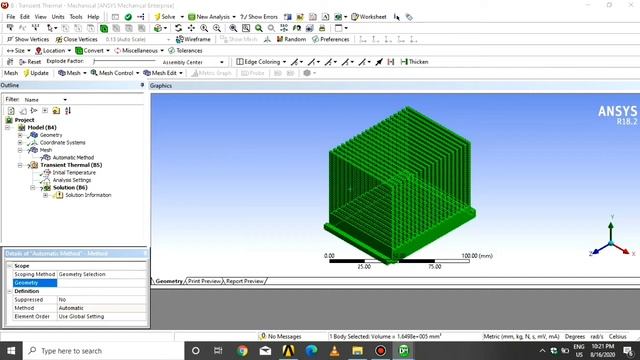
Task: Open Google Chrome from taskbar
Action: (242, 351)
